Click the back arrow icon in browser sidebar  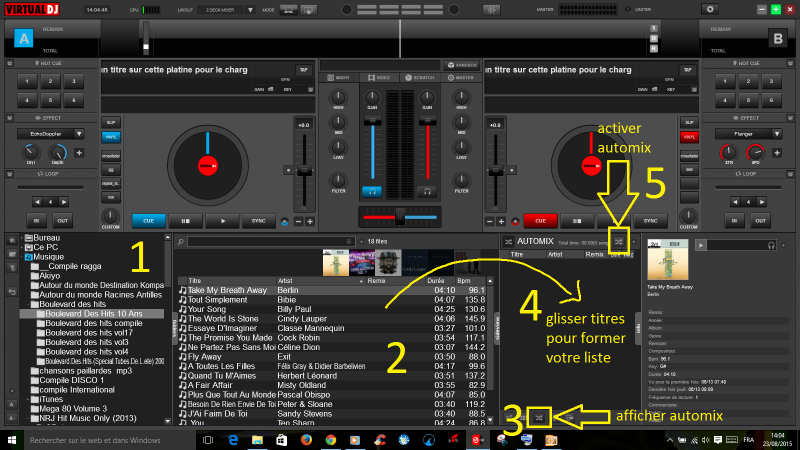tap(12, 292)
